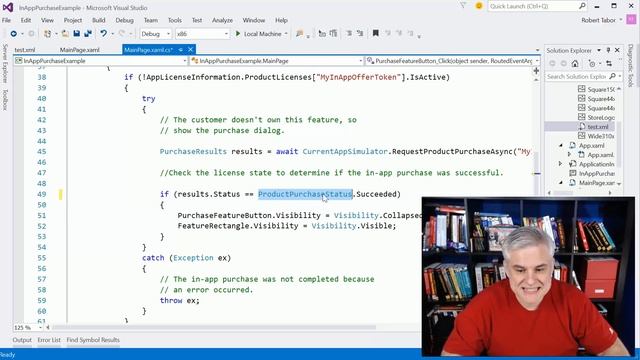Open the Toolbox side tab
The image size is (640, 360).
5,100
